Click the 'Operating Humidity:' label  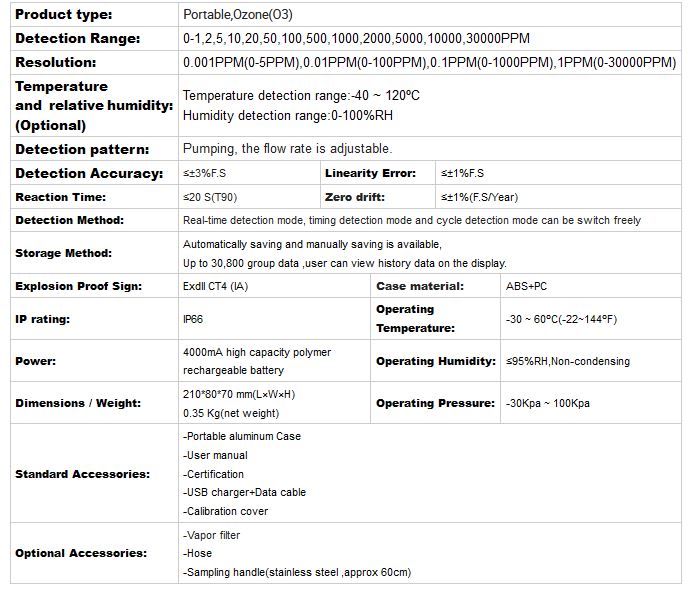pos(436,361)
